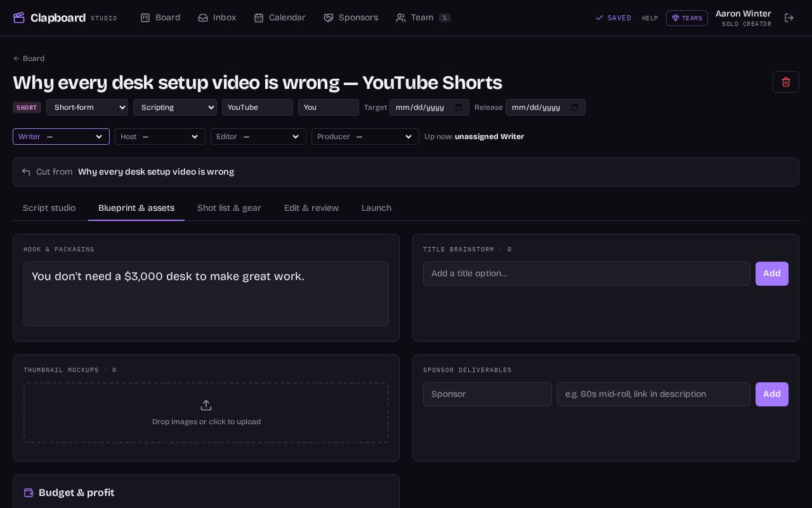
Task: Open the Target date calendar picker icon
Action: [459, 107]
